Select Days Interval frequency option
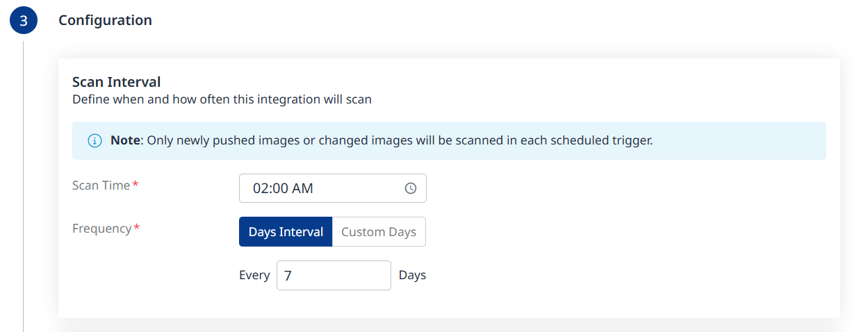 click(286, 232)
